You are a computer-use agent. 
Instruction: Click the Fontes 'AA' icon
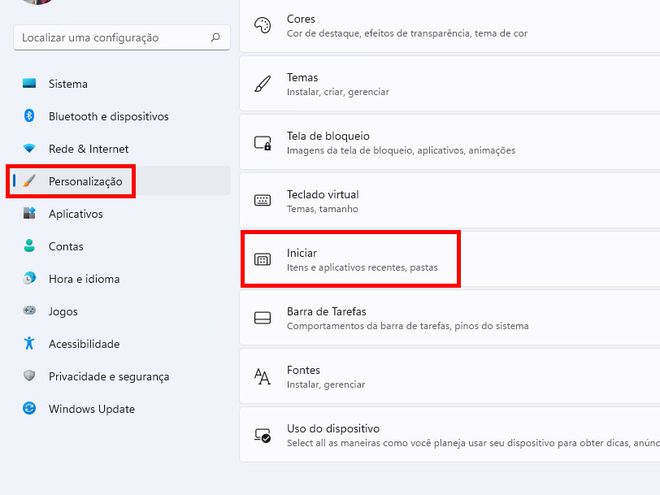(263, 377)
